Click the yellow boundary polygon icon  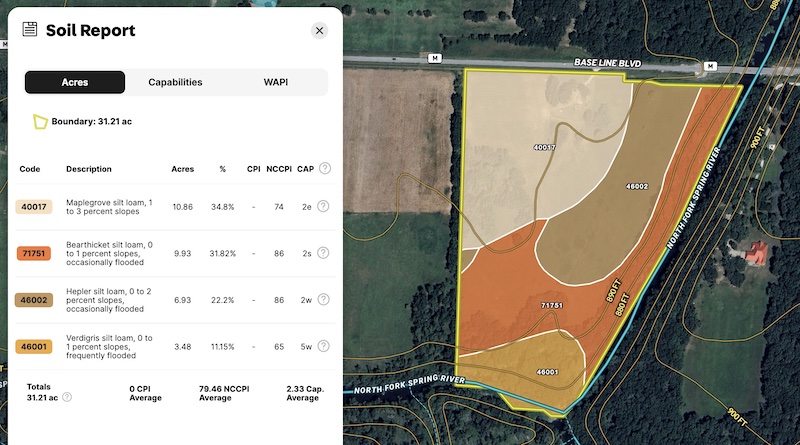[40, 122]
